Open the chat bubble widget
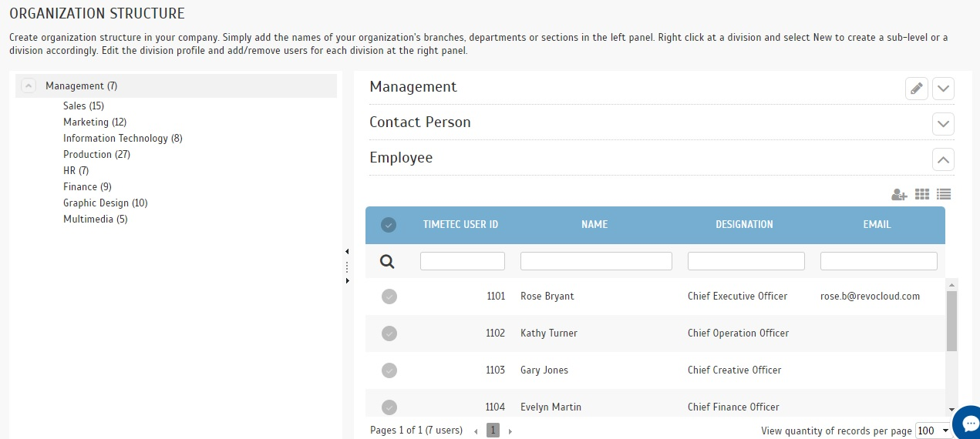Viewport: 980px width, 439px height. (967, 422)
